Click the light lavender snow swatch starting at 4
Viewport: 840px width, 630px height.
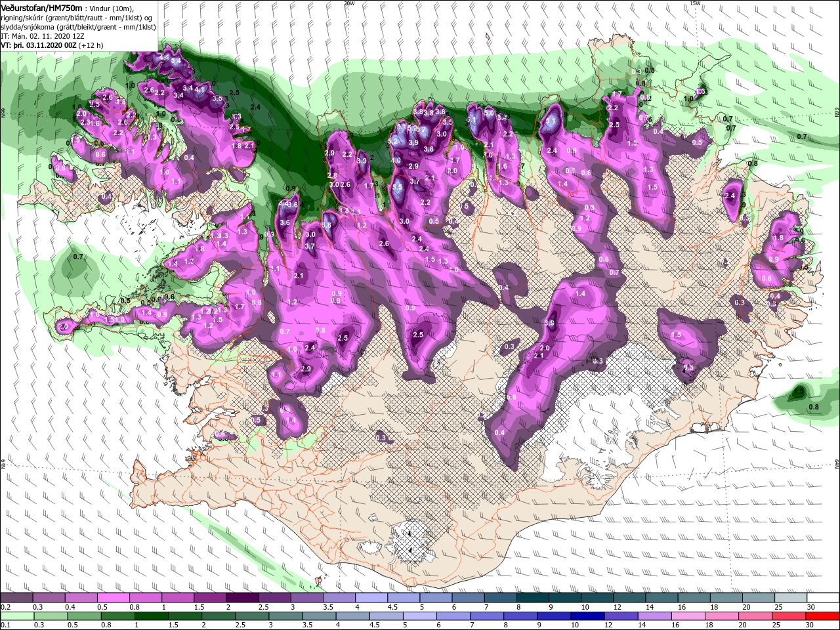[x=370, y=598]
